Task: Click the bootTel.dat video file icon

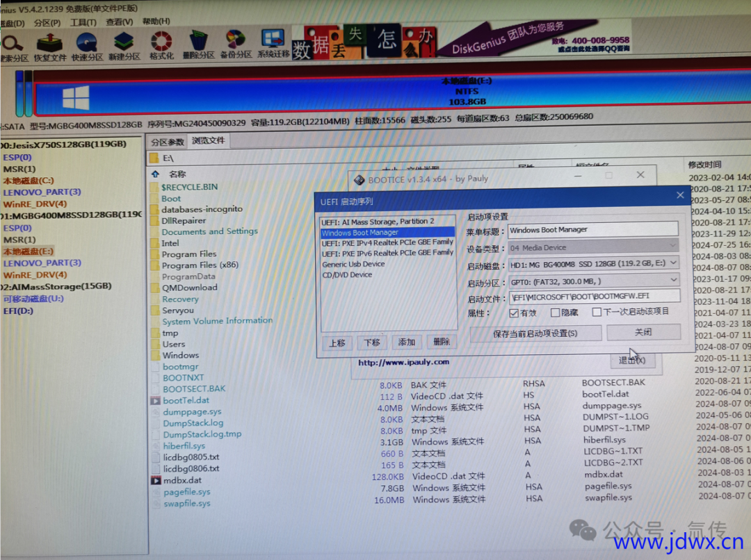Action: [x=156, y=401]
